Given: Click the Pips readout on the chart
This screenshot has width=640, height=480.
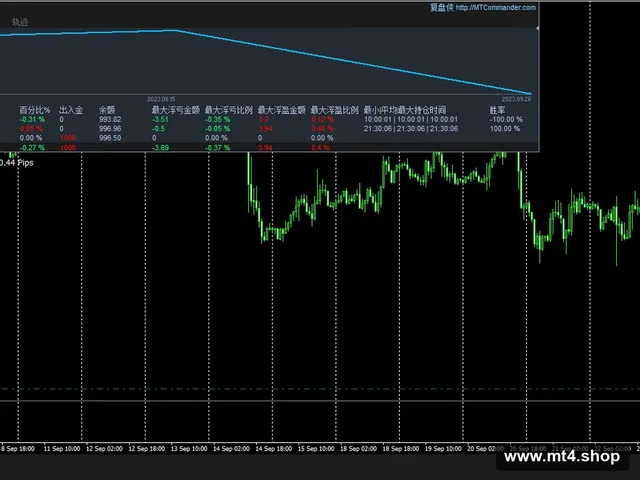Looking at the screenshot, I should [17, 163].
